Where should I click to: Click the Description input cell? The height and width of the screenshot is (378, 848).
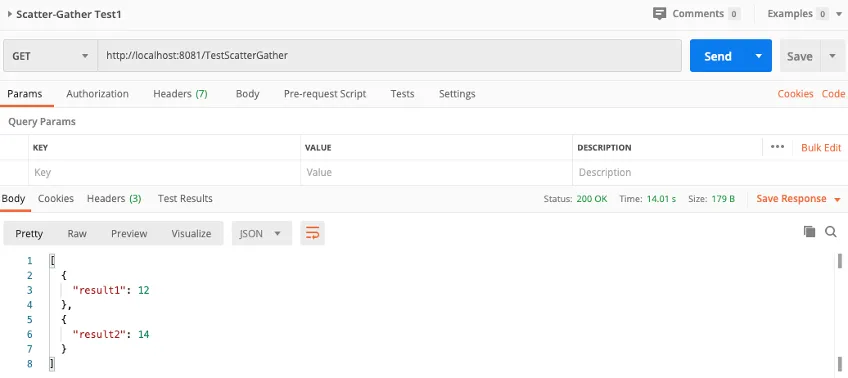pyautogui.click(x=710, y=173)
